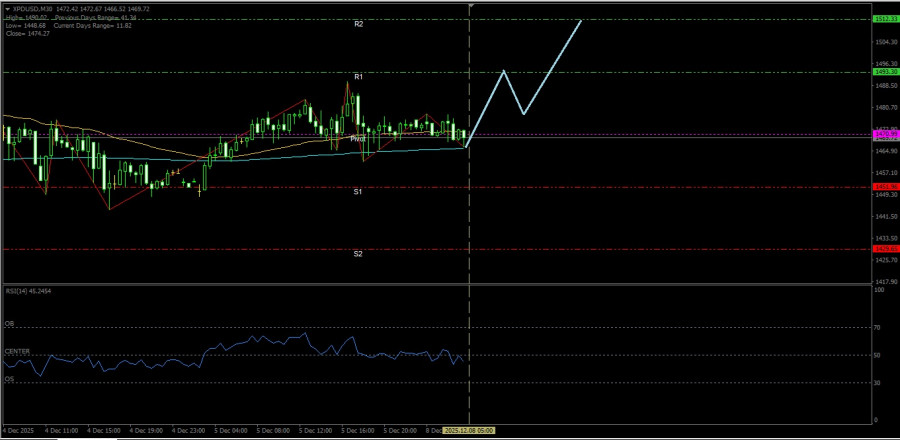Viewport: 900px width, 440px height.
Task: Click the highlighted 2025.12.08 05:00 time label
Action: pyautogui.click(x=470, y=430)
